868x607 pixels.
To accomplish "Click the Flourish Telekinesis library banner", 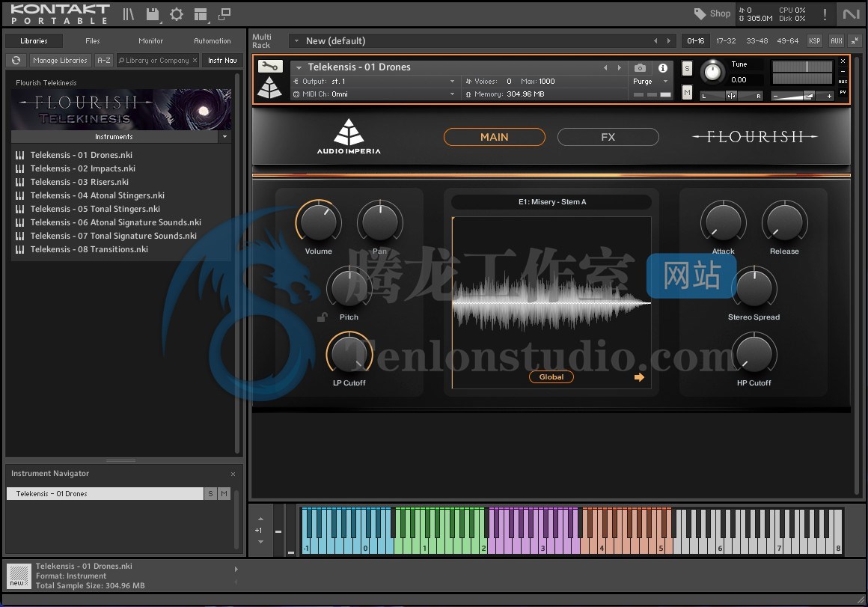I will 121,110.
